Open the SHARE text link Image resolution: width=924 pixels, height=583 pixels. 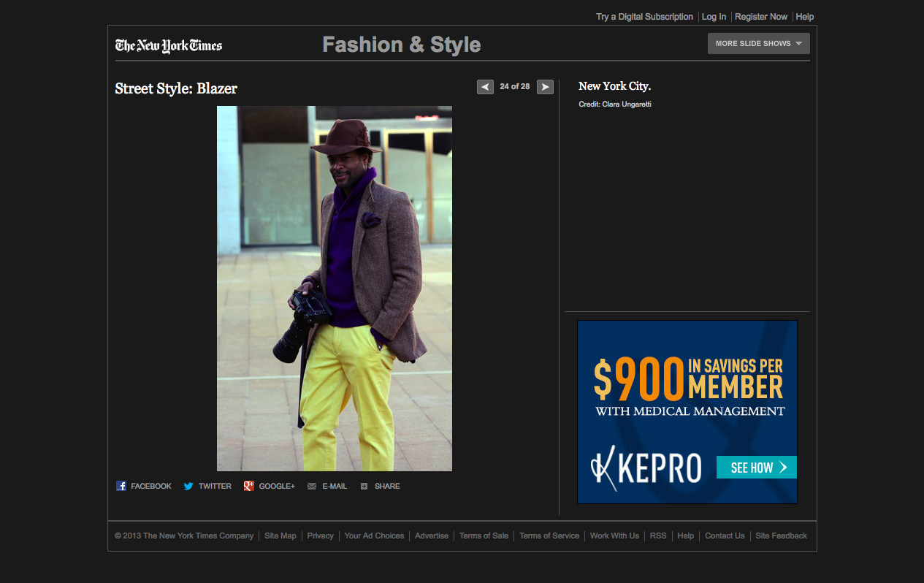click(387, 486)
